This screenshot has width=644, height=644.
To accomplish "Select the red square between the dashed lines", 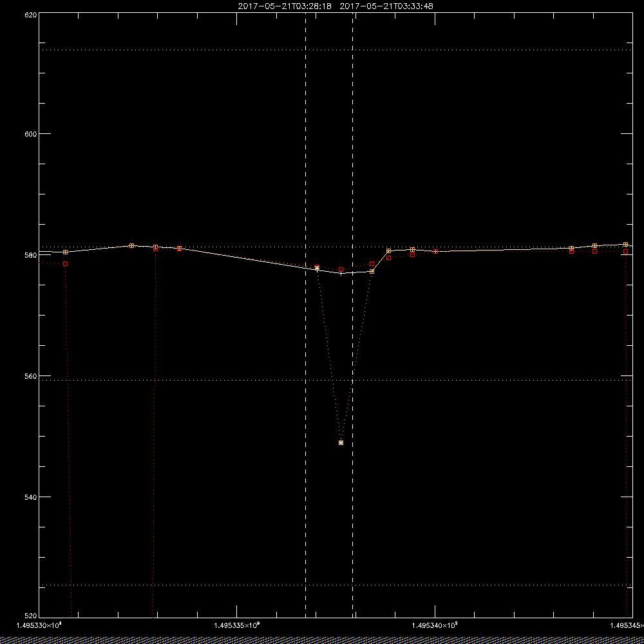I will 341,269.
